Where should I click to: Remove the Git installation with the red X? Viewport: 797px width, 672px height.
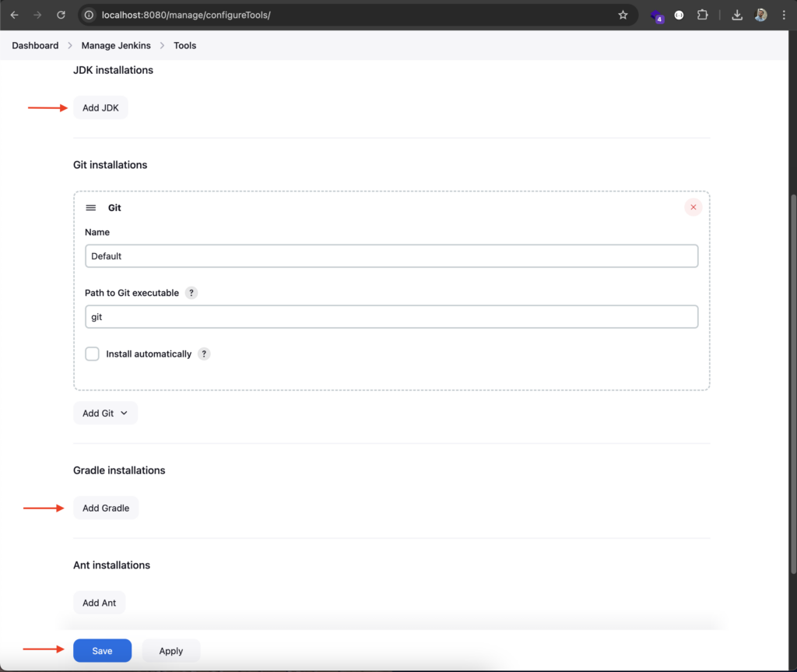(693, 207)
